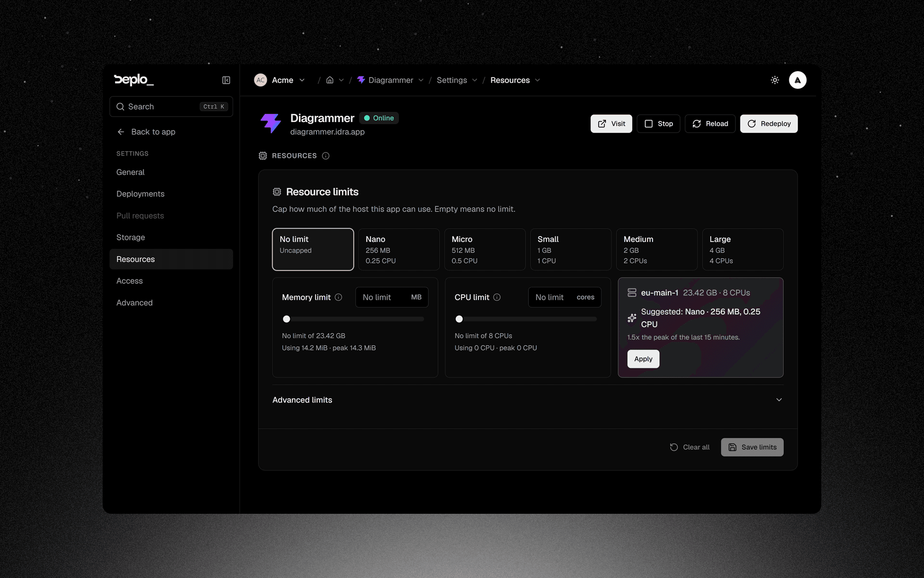Image resolution: width=924 pixels, height=578 pixels.
Task: Reload the app
Action: tap(710, 124)
